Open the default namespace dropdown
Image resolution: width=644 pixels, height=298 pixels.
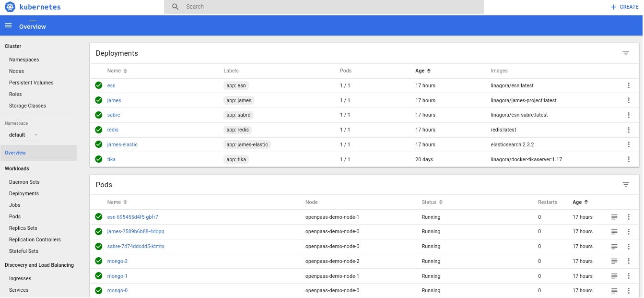coord(23,135)
